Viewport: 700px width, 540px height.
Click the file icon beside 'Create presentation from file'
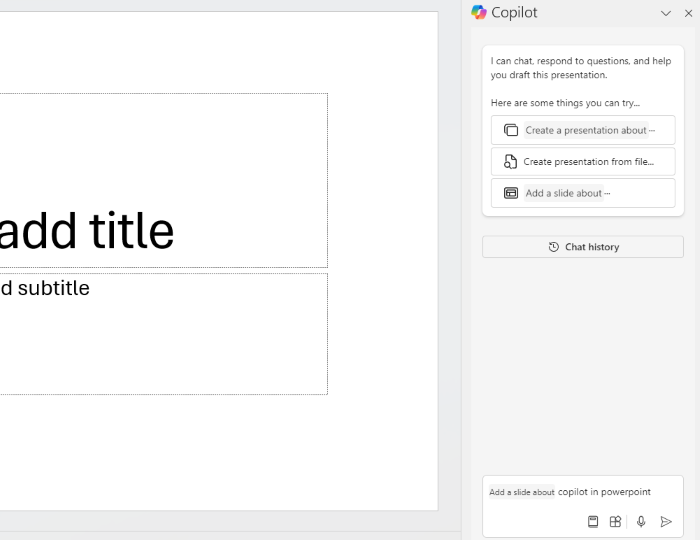[510, 162]
